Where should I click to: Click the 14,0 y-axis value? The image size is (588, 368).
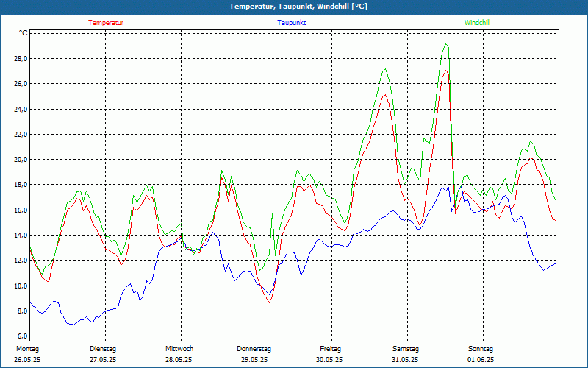(21, 236)
